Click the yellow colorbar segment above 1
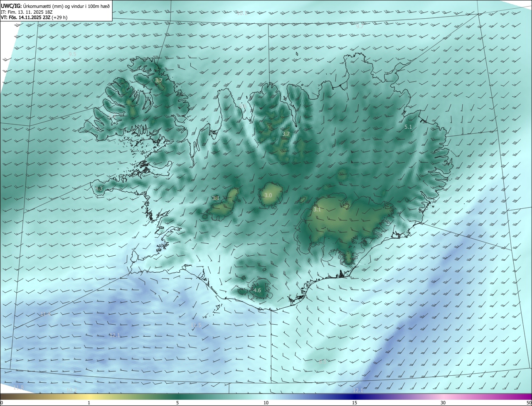Image resolution: width=532 pixels, height=406 pixels. pyautogui.click(x=89, y=396)
